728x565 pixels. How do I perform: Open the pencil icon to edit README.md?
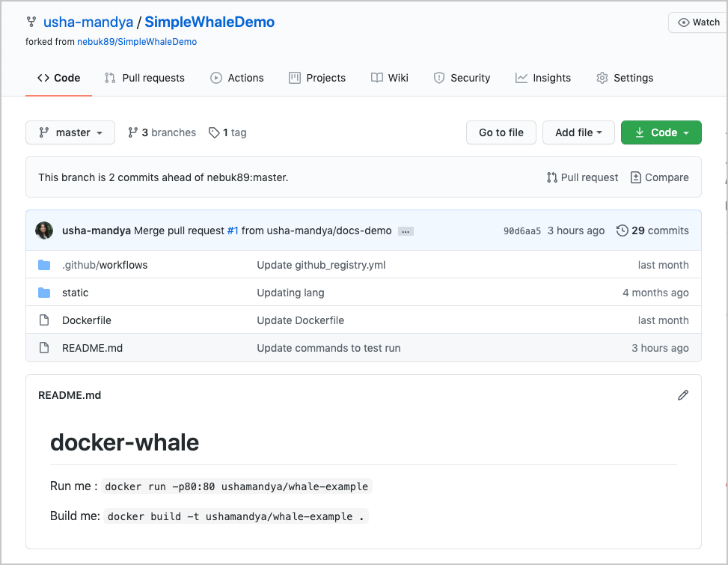(x=682, y=394)
